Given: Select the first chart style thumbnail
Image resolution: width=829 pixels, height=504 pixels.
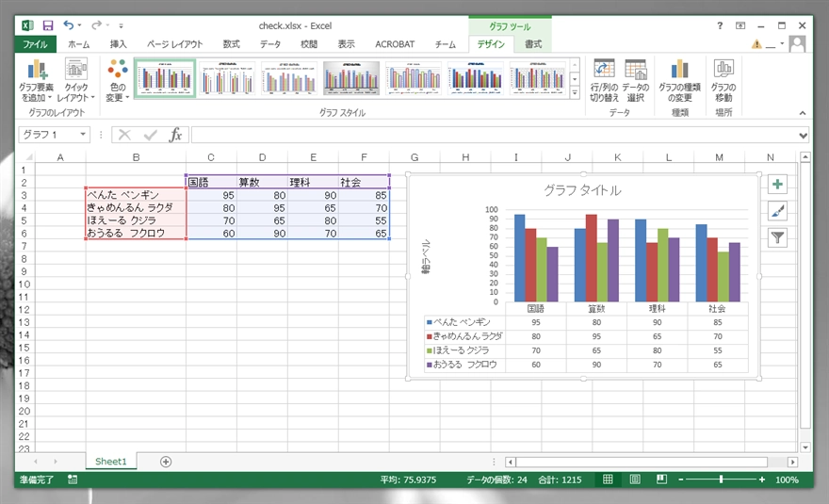Looking at the screenshot, I should (x=165, y=78).
